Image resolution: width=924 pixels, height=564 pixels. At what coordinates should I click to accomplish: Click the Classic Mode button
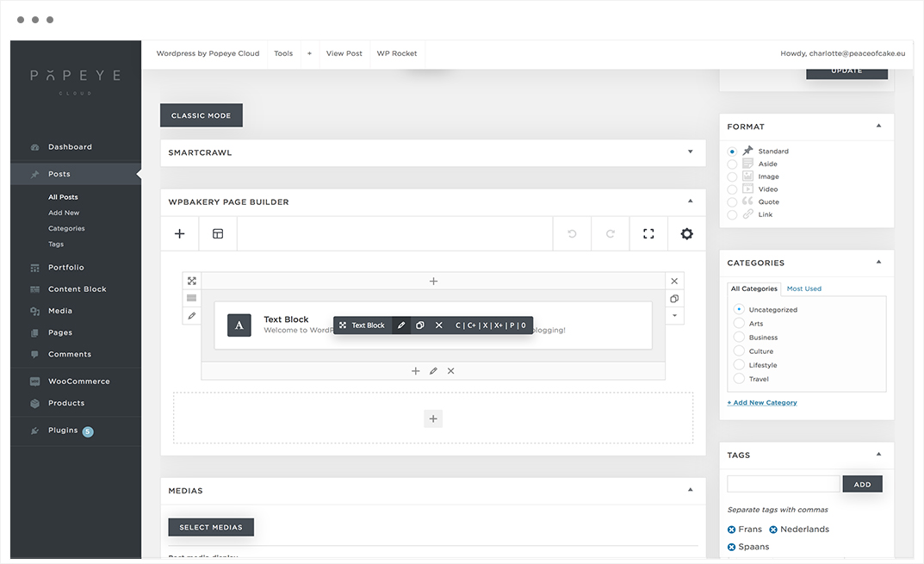pyautogui.click(x=201, y=115)
